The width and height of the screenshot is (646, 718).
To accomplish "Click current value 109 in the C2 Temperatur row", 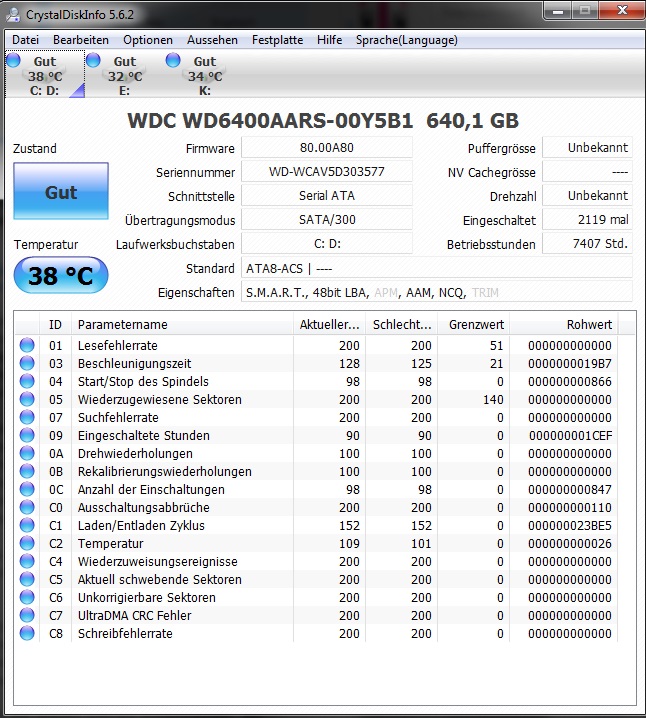I will pyautogui.click(x=349, y=544).
